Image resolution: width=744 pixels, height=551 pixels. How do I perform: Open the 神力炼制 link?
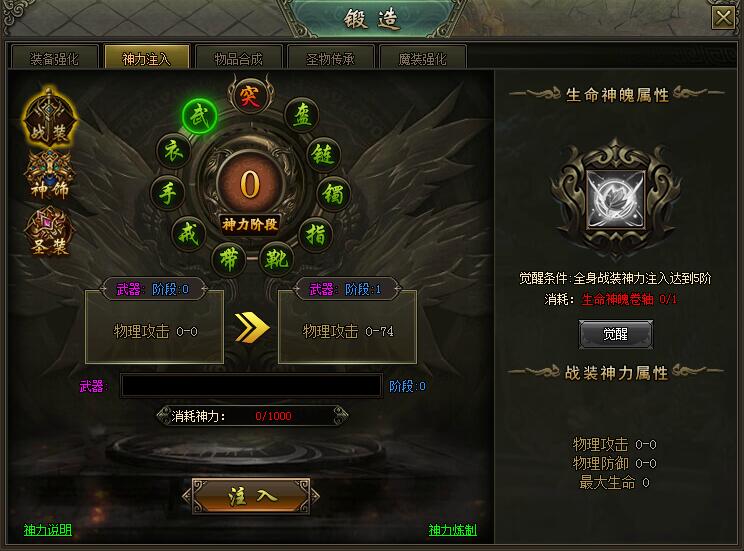(453, 530)
